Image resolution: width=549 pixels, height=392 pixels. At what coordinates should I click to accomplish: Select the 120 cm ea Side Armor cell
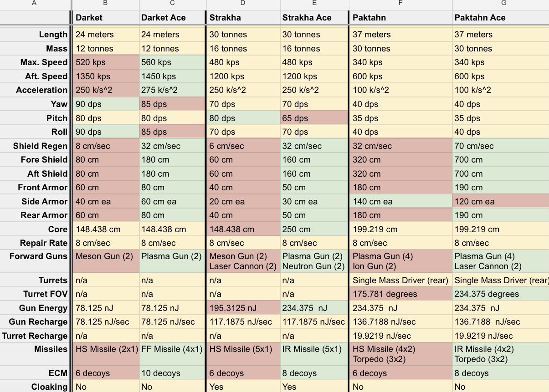[x=500, y=202]
